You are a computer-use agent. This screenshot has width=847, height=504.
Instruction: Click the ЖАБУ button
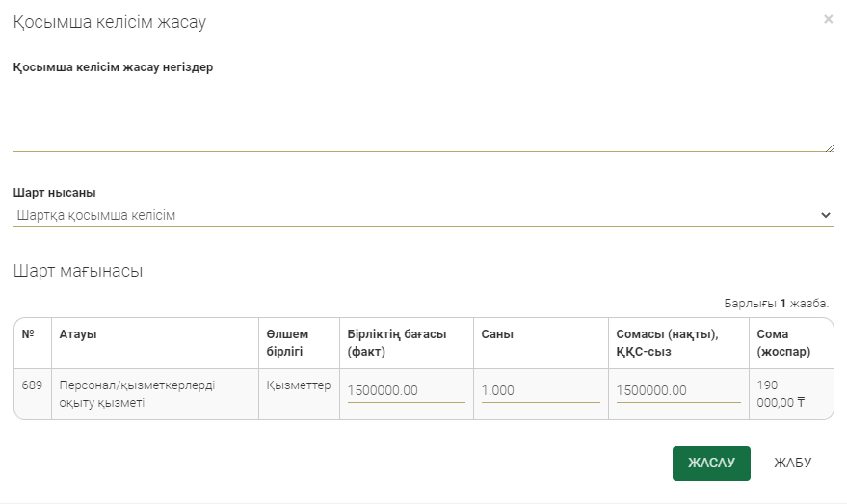tap(792, 463)
